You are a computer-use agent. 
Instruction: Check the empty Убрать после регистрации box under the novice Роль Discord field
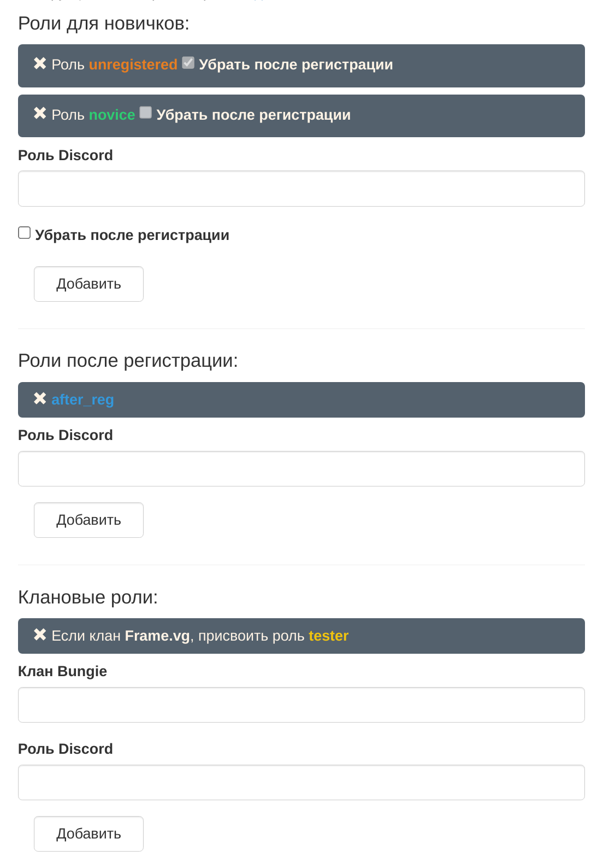pyautogui.click(x=24, y=233)
